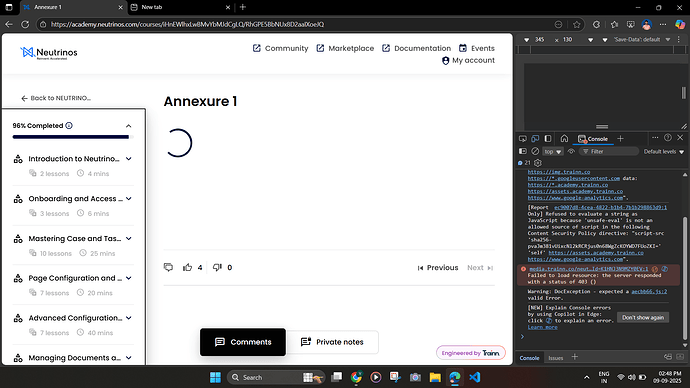
Task: Toggle the DevTools activity bar dock icon
Action: [548, 139]
